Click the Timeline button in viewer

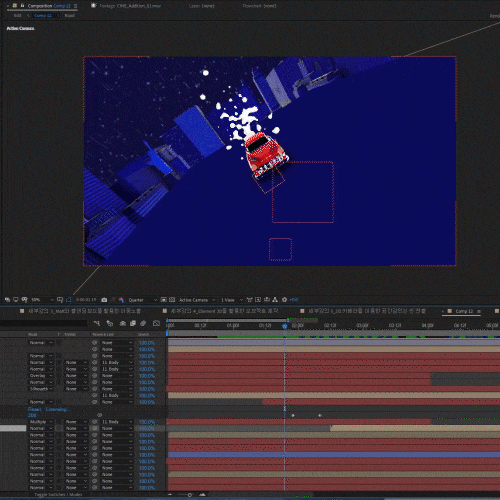pyautogui.click(x=267, y=300)
